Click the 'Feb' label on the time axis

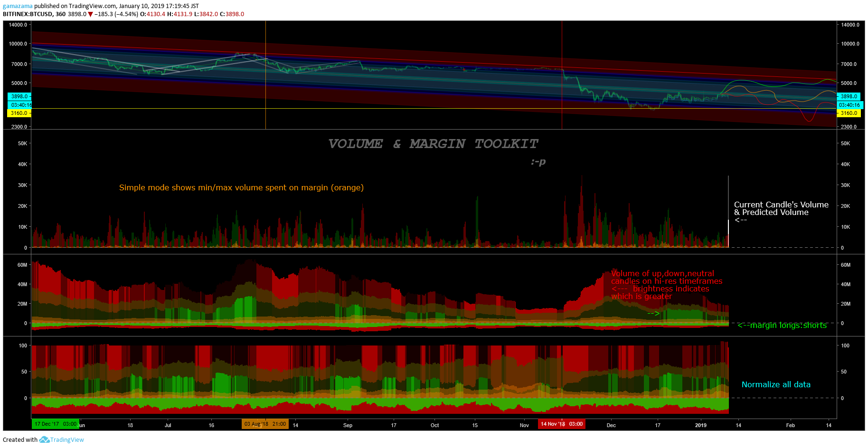point(790,425)
